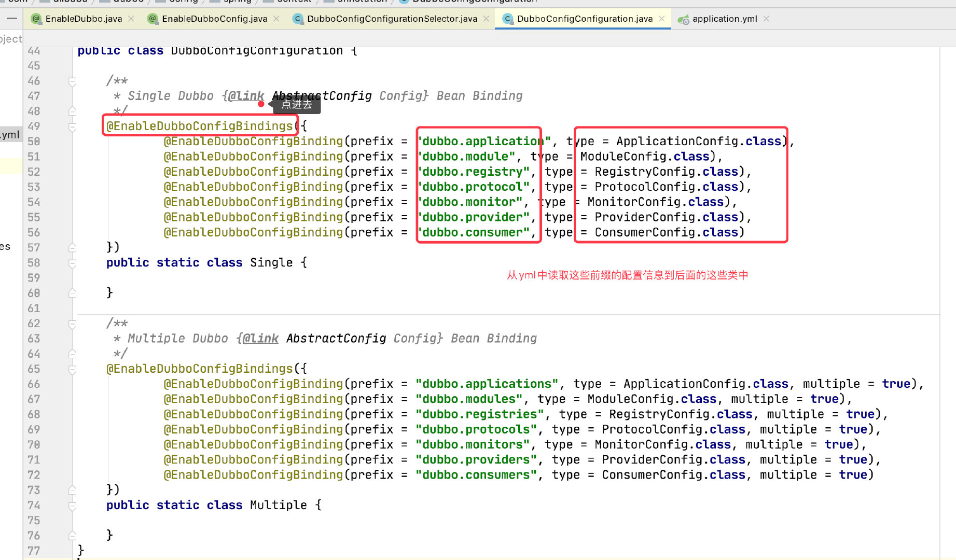Click the "dubbo.registries" string on line 68
The height and width of the screenshot is (560, 956).
480,414
